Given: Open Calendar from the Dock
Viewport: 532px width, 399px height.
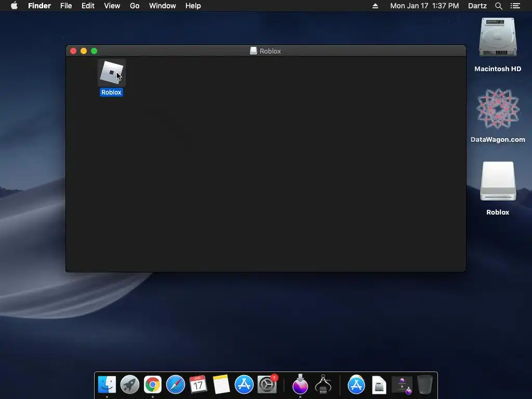Looking at the screenshot, I should pos(198,385).
